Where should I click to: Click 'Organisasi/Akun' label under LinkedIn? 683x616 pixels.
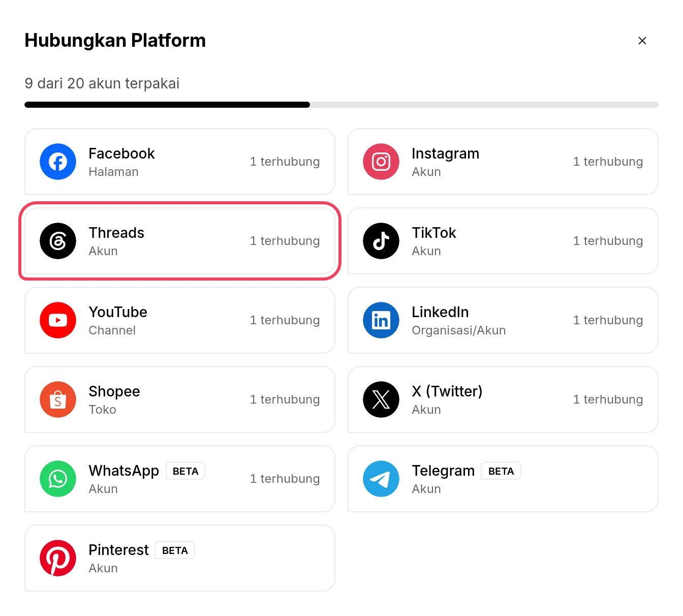458,330
